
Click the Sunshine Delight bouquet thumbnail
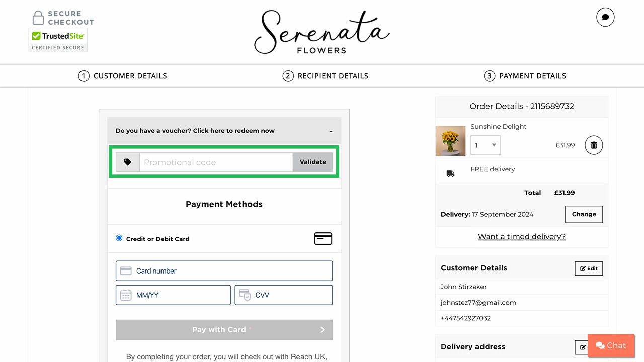pyautogui.click(x=450, y=141)
